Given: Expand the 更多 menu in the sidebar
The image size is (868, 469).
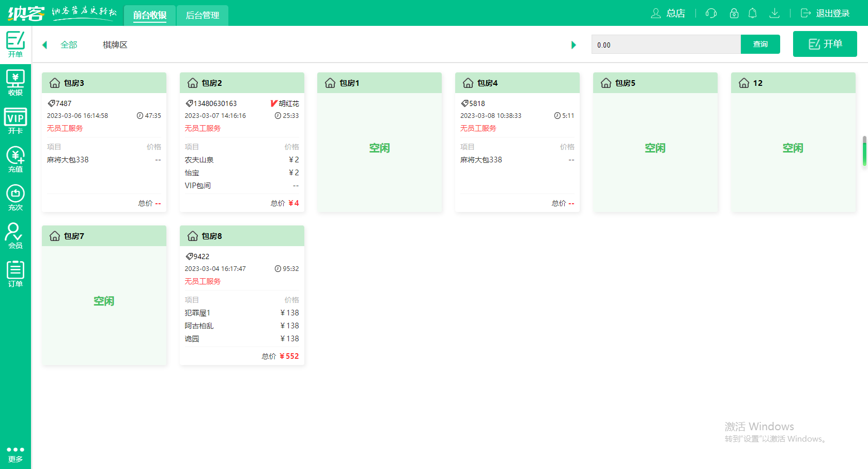Looking at the screenshot, I should (16, 453).
